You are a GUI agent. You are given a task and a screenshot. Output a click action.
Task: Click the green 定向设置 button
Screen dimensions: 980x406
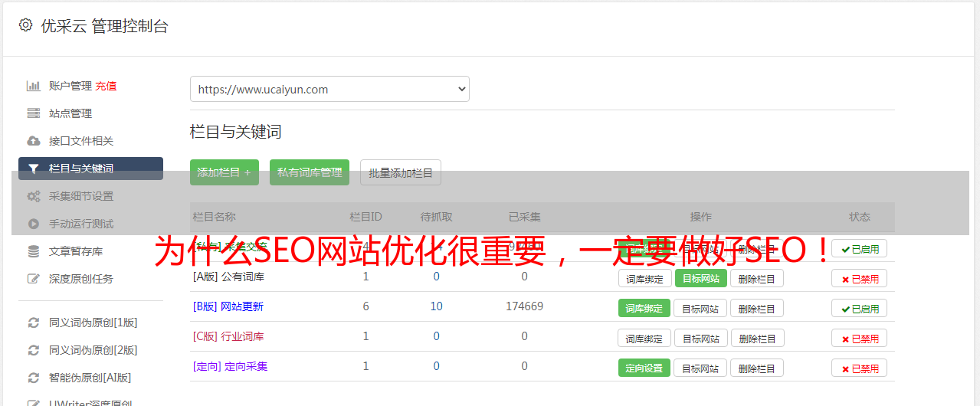[644, 368]
